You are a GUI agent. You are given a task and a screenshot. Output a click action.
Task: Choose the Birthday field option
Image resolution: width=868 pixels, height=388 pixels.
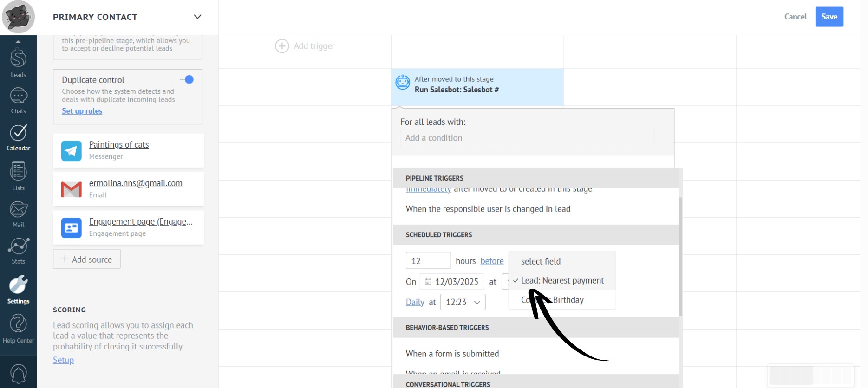568,300
